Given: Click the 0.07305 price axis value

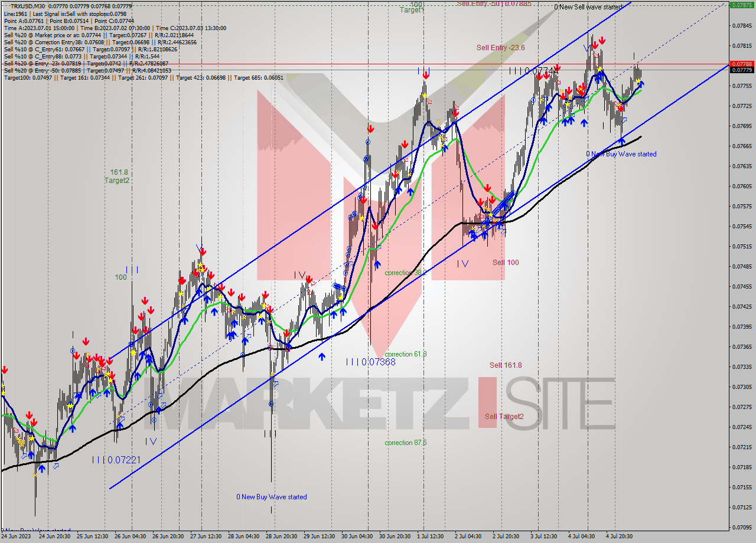Looking at the screenshot, I should click(741, 387).
